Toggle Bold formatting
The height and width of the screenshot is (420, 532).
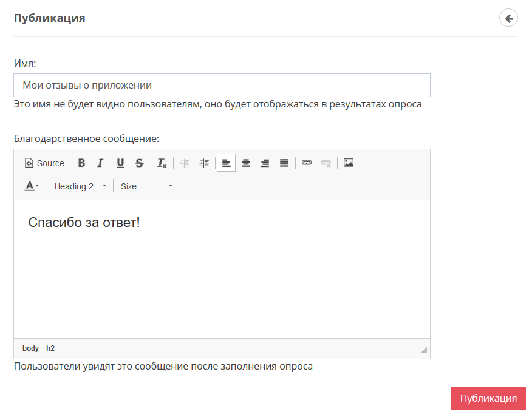pyautogui.click(x=81, y=163)
